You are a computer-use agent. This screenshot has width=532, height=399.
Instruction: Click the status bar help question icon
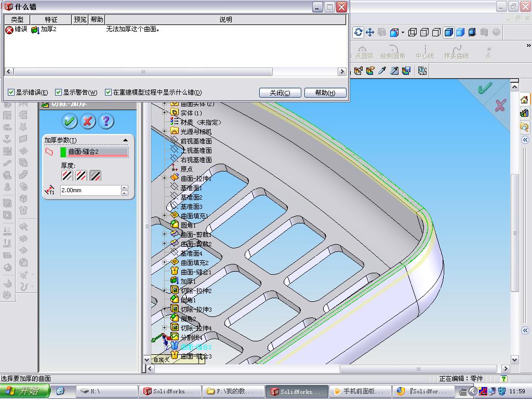(504, 379)
